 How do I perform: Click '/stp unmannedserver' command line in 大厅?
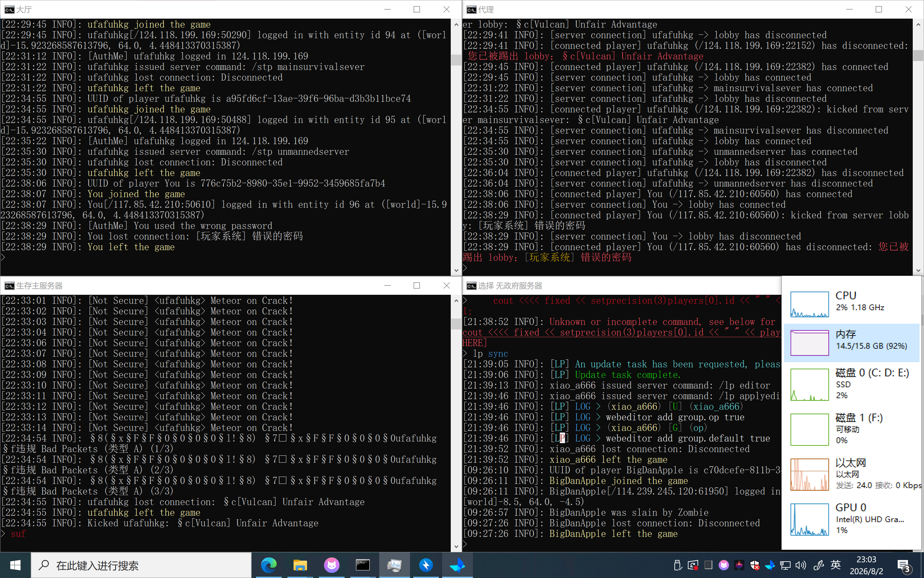coord(175,151)
